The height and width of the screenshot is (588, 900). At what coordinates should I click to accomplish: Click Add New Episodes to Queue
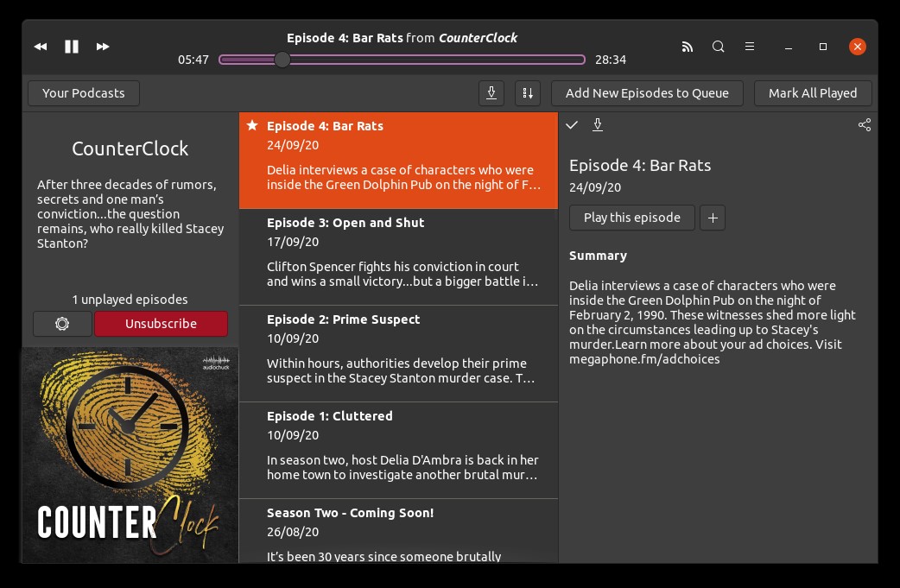[x=647, y=93]
